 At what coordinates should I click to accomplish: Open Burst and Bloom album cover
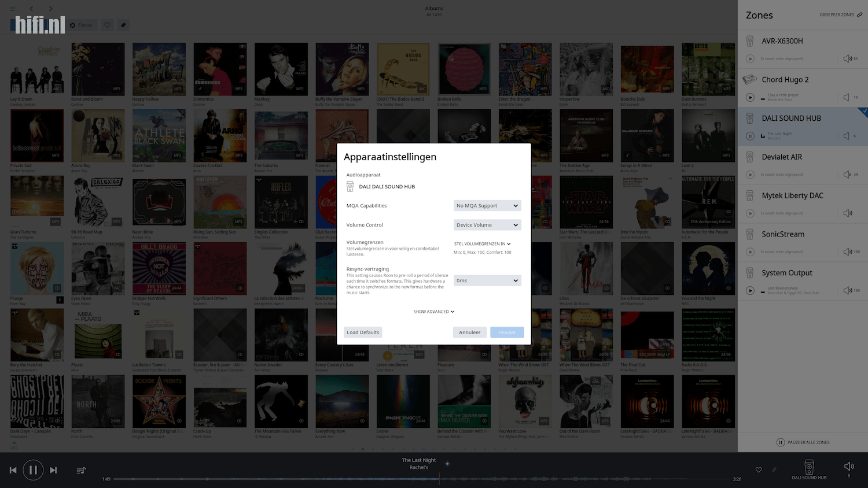tap(98, 69)
